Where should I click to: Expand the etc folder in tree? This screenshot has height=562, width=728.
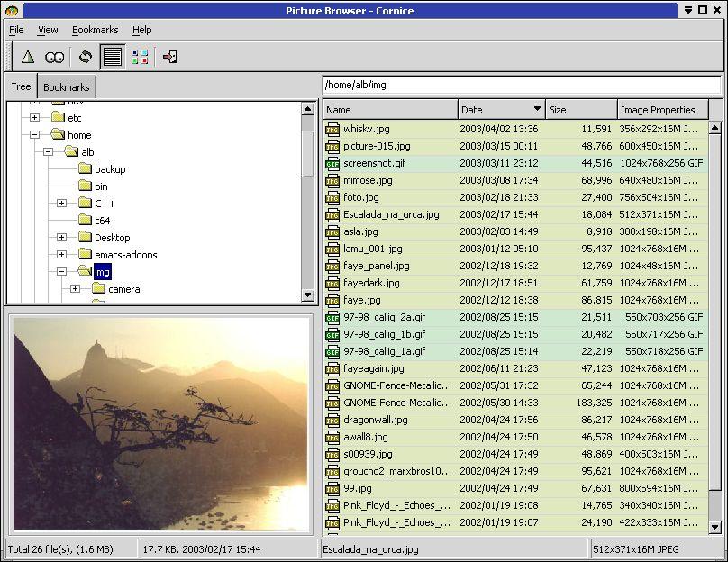coord(35,117)
